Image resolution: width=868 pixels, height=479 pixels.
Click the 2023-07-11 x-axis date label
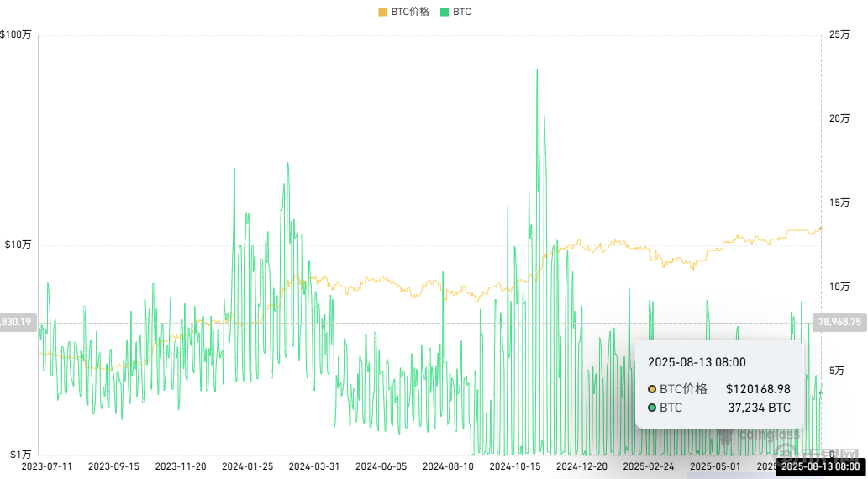[46, 466]
